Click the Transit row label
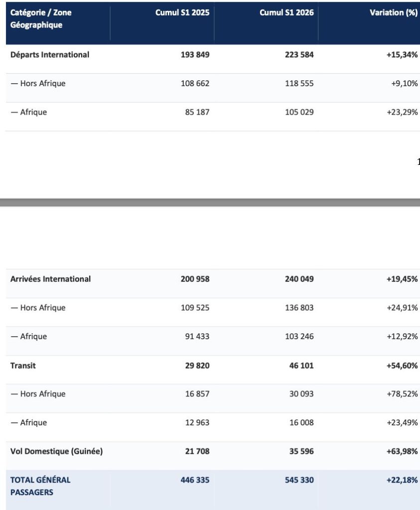 23,365
